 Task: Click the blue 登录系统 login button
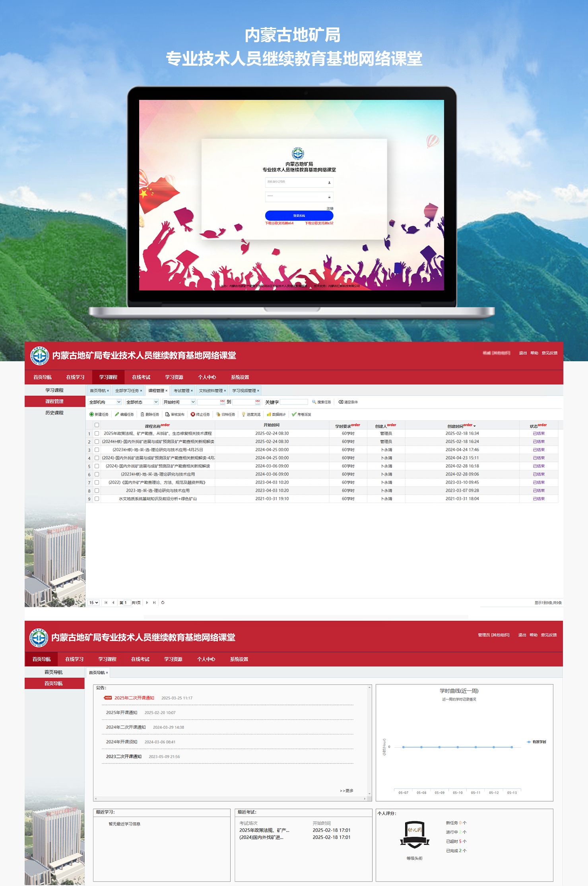299,216
